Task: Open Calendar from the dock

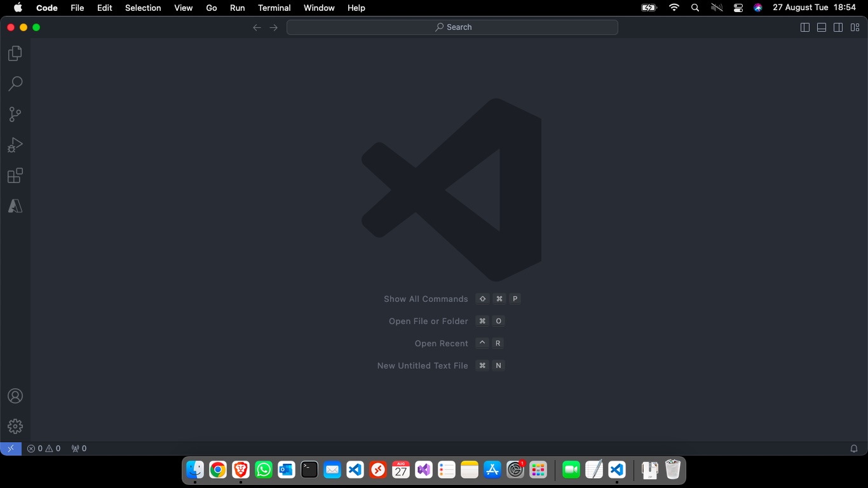Action: tap(401, 470)
